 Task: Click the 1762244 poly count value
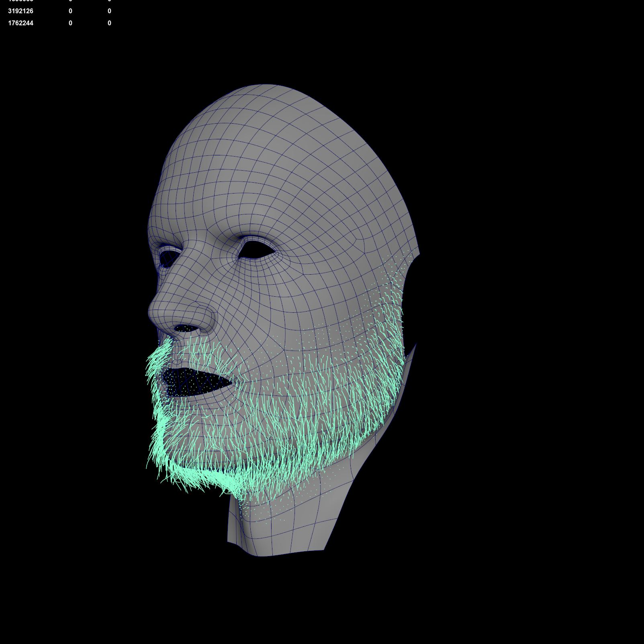click(20, 23)
